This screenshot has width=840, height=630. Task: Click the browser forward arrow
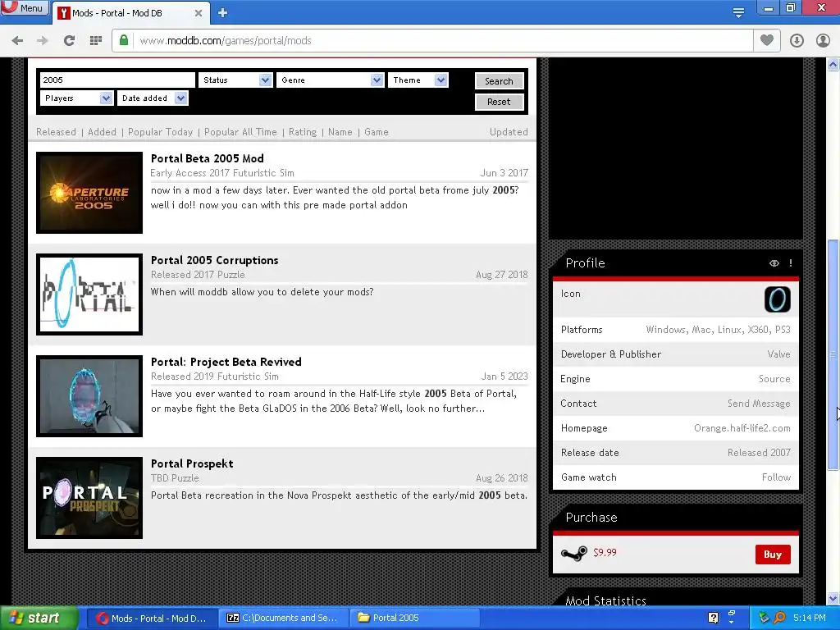click(x=43, y=41)
